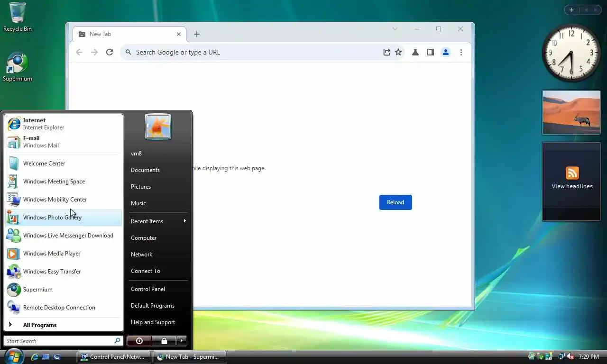The image size is (607, 364).
Task: Open Documents from Start menu
Action: tap(158, 170)
